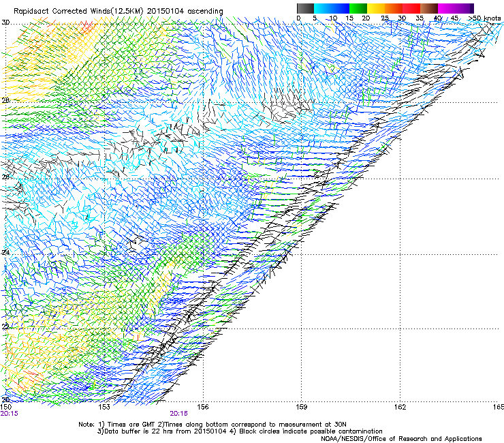Click the longitude label '153'
The height and width of the screenshot is (443, 504).
[104, 407]
